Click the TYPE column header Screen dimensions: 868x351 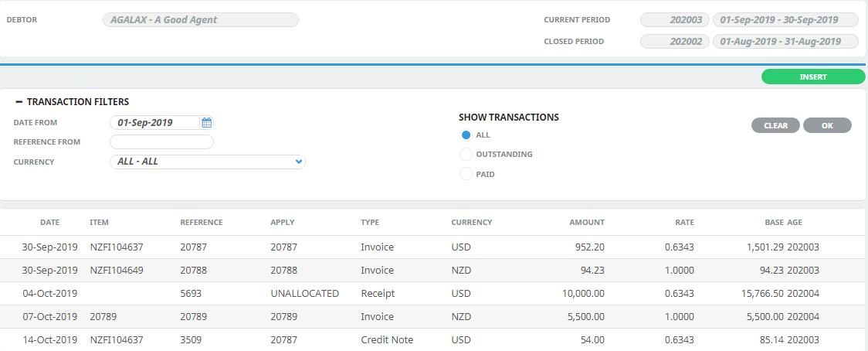coord(370,223)
